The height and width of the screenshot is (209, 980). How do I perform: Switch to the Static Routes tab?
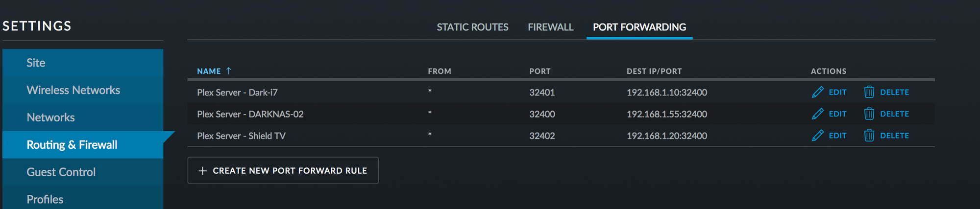472,27
